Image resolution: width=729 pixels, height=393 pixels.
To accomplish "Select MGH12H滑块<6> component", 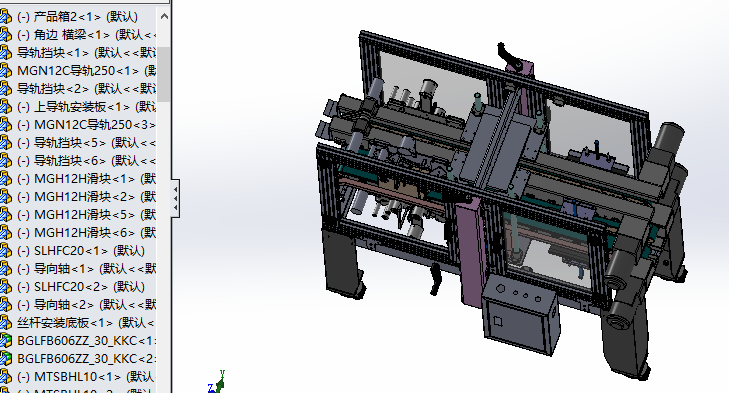I will (x=86, y=233).
